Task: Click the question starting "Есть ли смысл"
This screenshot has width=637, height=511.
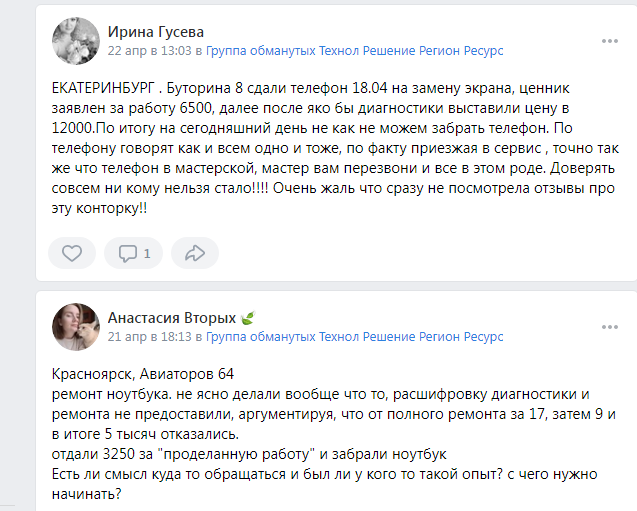Action: pyautogui.click(x=320, y=473)
